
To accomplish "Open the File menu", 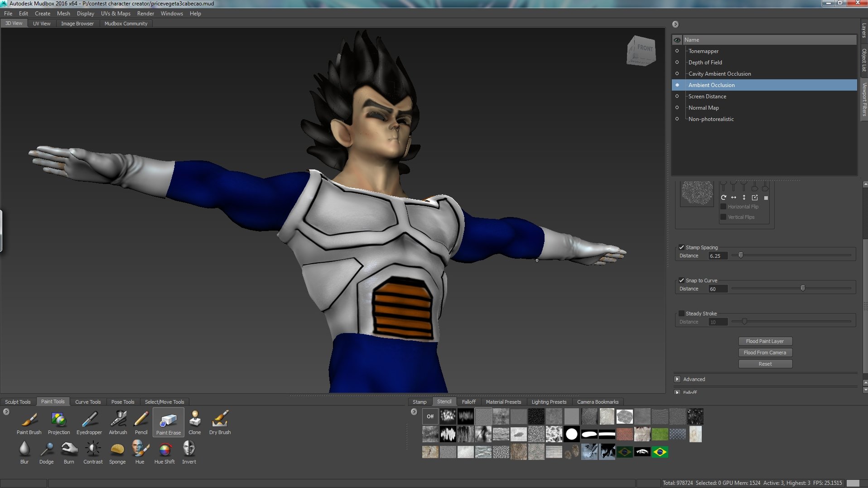I will [8, 14].
